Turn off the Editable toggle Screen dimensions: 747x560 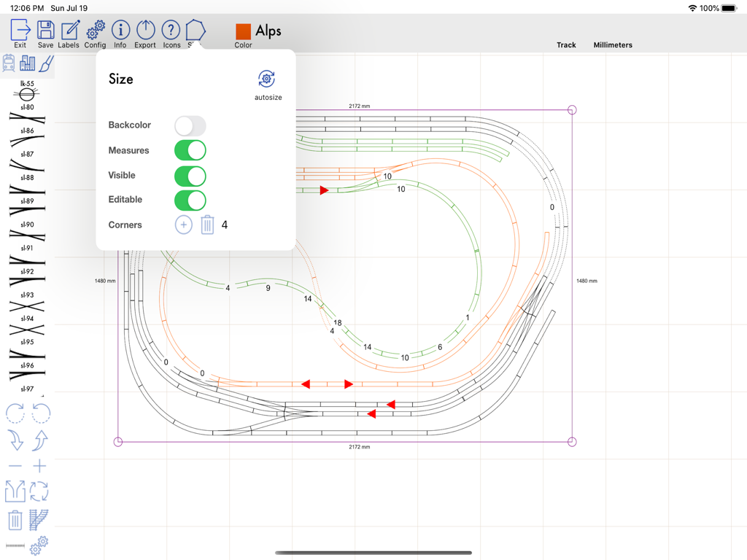[x=190, y=200]
